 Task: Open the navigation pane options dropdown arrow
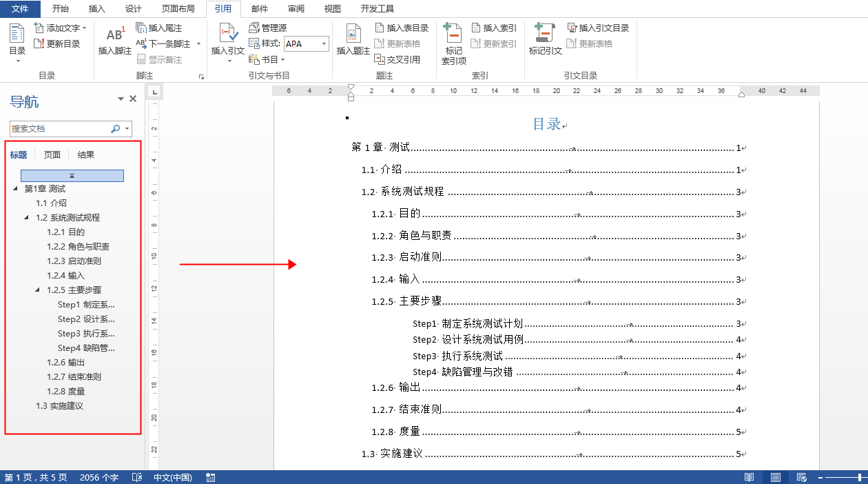click(x=121, y=99)
